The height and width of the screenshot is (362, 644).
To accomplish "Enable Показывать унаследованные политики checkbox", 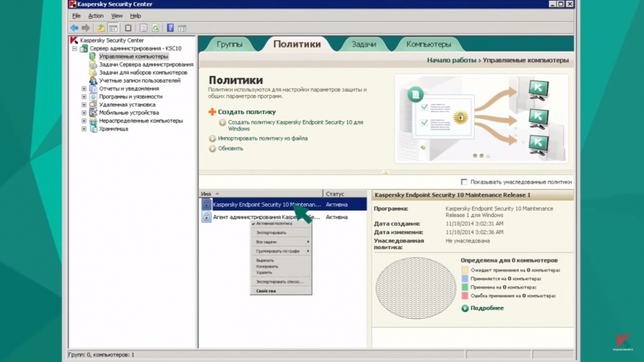I will click(464, 181).
